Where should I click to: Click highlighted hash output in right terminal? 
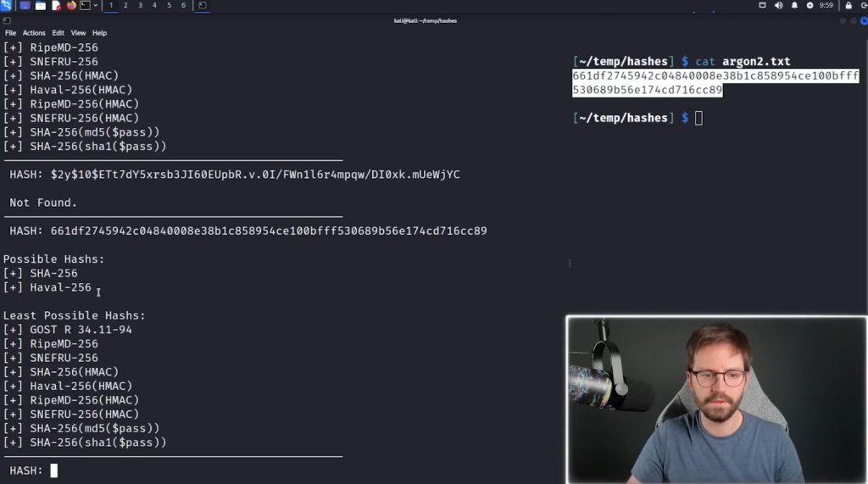(715, 82)
